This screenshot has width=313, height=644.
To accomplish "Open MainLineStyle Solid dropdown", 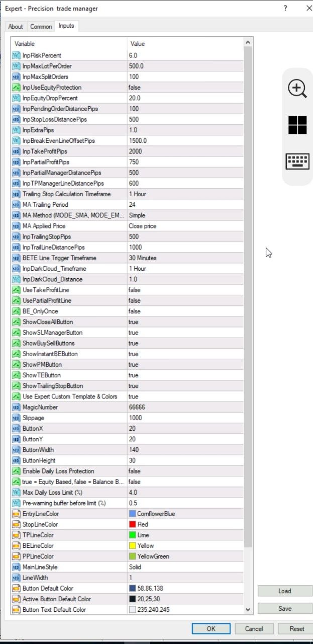I will (185, 567).
